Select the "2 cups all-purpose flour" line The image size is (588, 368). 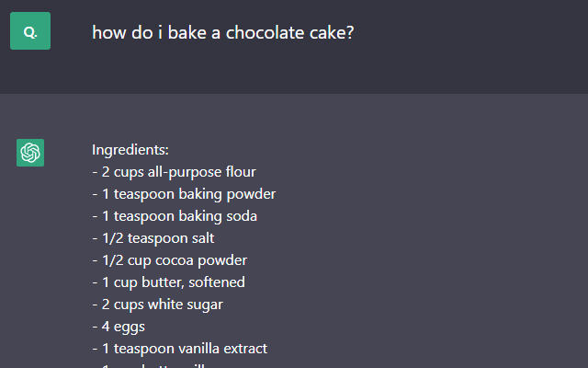[x=174, y=172]
